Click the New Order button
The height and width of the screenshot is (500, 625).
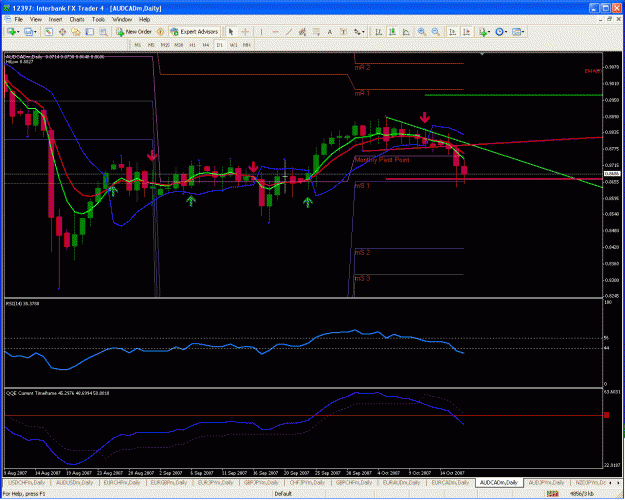(x=134, y=32)
